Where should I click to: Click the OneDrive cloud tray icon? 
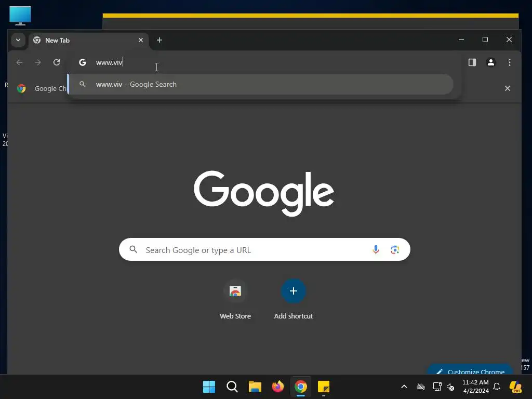point(421,387)
